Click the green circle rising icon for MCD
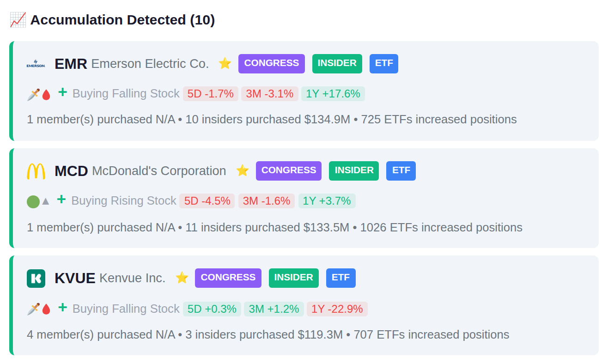The width and height of the screenshot is (608, 364). point(38,201)
